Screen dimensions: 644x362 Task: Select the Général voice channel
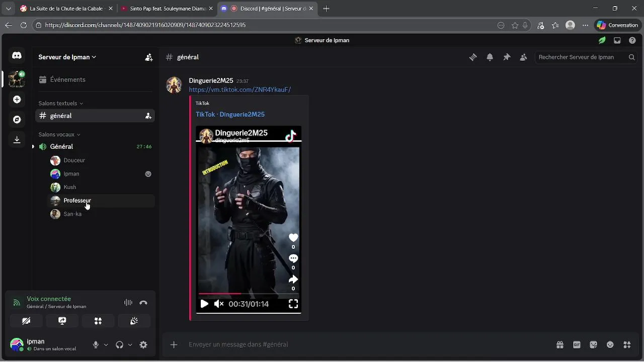click(x=95, y=147)
